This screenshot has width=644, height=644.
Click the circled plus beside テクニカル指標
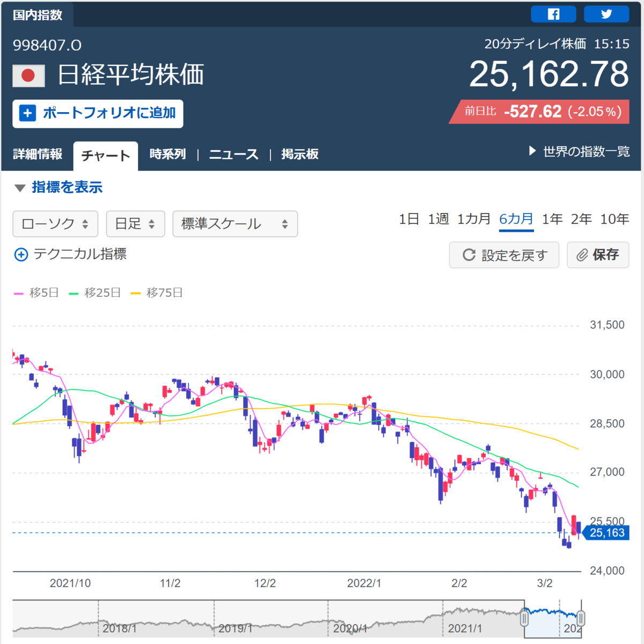21,254
